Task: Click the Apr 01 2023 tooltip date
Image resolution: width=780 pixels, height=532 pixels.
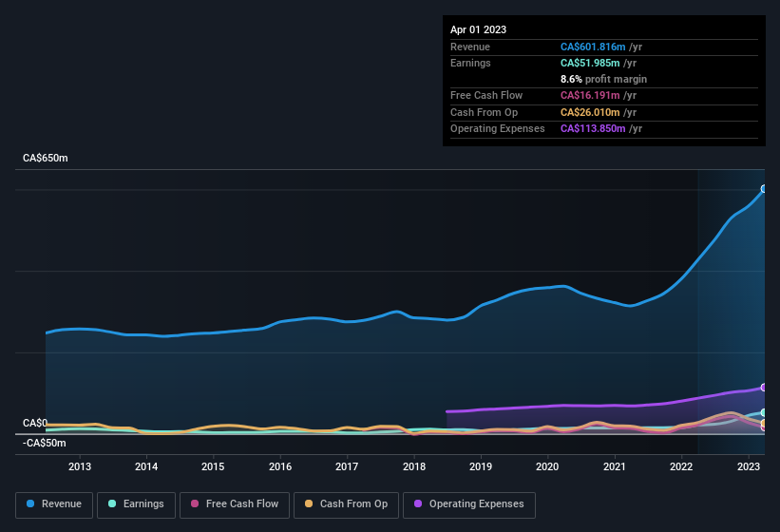Action: tap(478, 29)
